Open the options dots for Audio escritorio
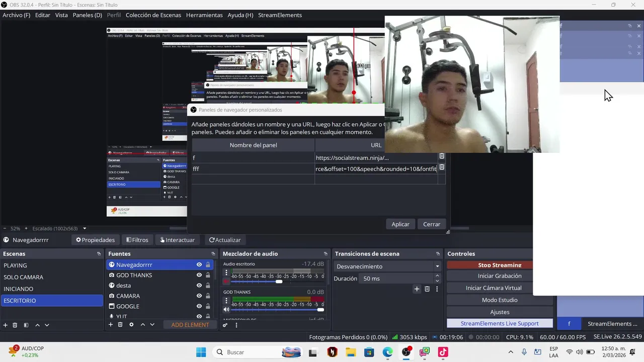The image size is (644, 362). click(226, 273)
